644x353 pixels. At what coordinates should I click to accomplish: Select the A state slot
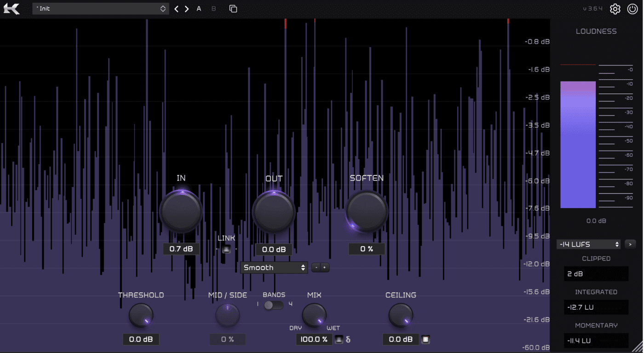[x=199, y=9]
